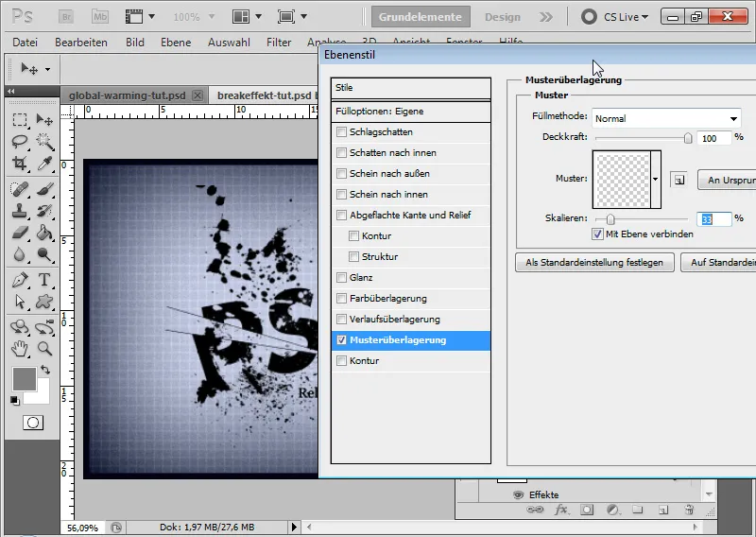Select the 3D Camera Orbit tool

coord(44,327)
